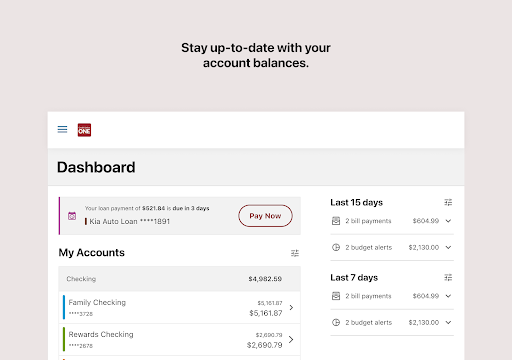This screenshot has height=360, width=512.
Task: Expand 2 budget alerts in Last 7 days
Action: (448, 322)
